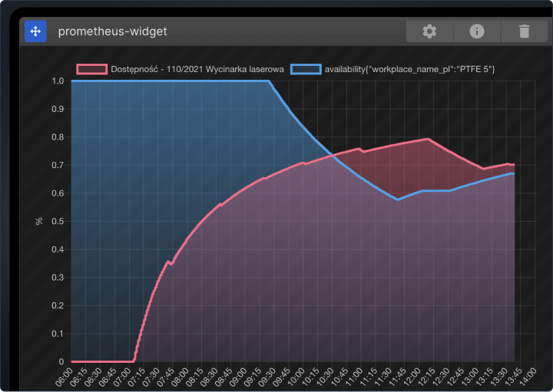This screenshot has width=553, height=392.
Task: Open widget settings with the gear icon
Action: point(429,31)
